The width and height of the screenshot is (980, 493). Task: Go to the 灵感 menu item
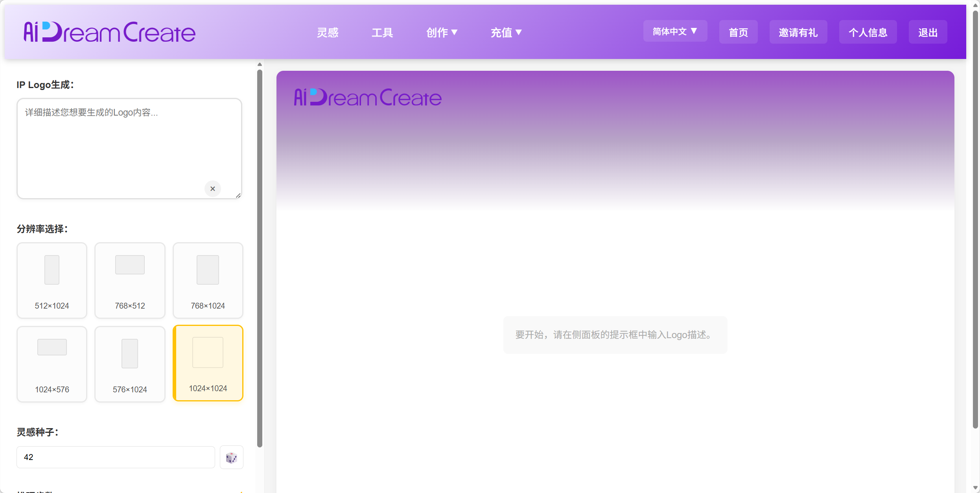coord(328,32)
